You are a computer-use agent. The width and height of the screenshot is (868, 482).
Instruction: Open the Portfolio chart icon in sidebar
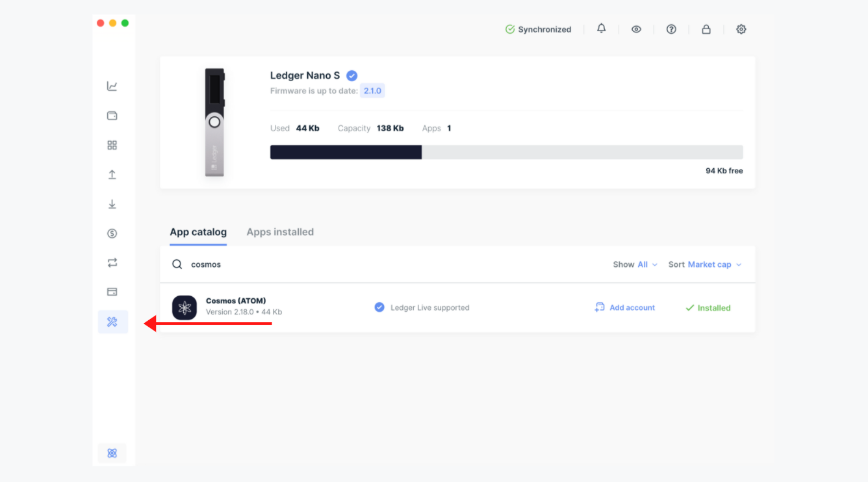pos(112,86)
